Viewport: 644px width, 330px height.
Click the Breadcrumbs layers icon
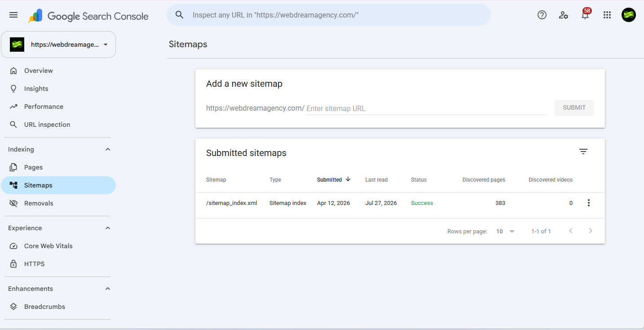pyautogui.click(x=13, y=307)
